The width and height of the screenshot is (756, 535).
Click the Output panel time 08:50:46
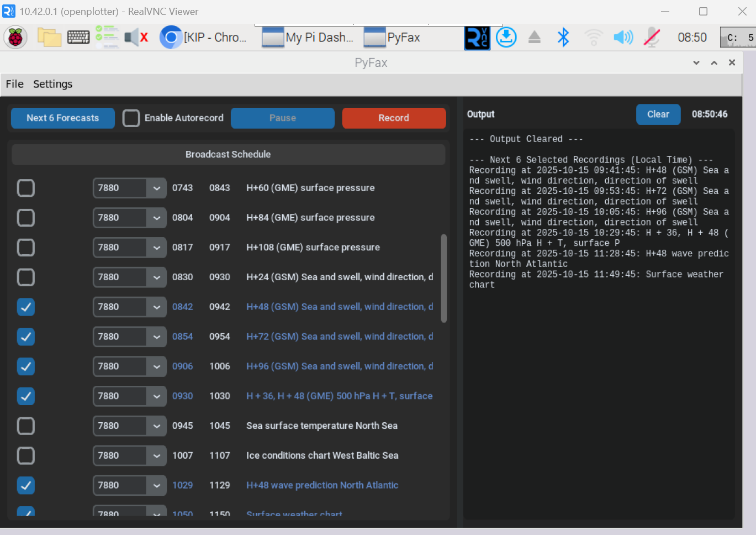pos(710,114)
